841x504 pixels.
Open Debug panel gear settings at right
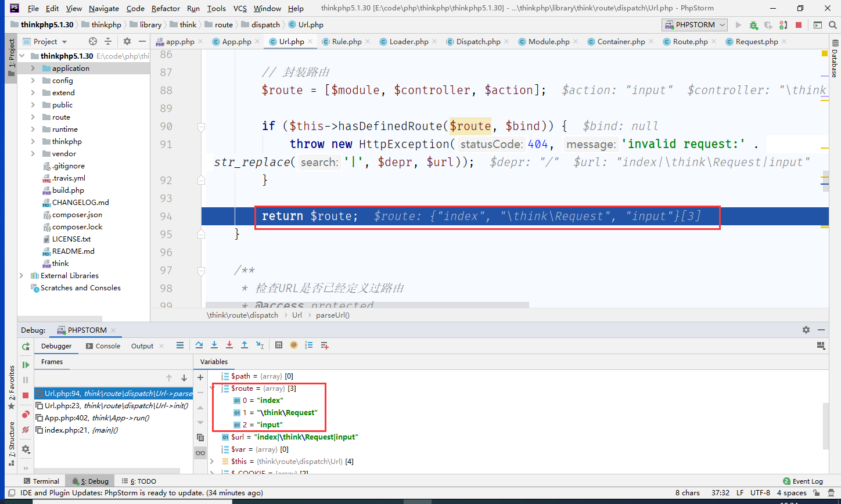tap(806, 330)
